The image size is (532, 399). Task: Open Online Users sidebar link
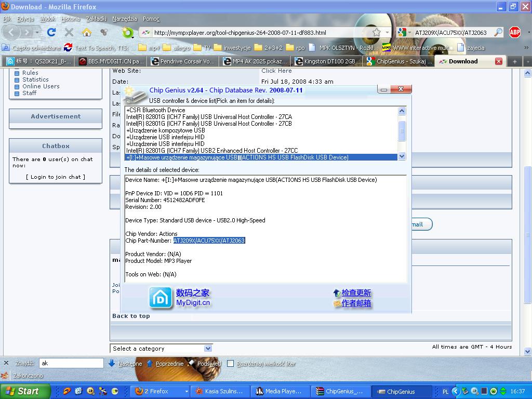[x=41, y=86]
